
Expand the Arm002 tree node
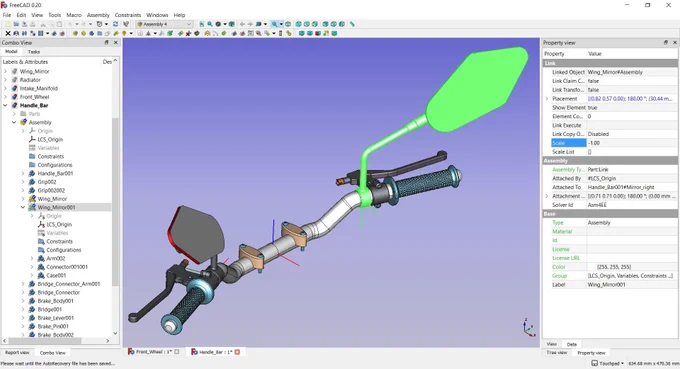32,258
